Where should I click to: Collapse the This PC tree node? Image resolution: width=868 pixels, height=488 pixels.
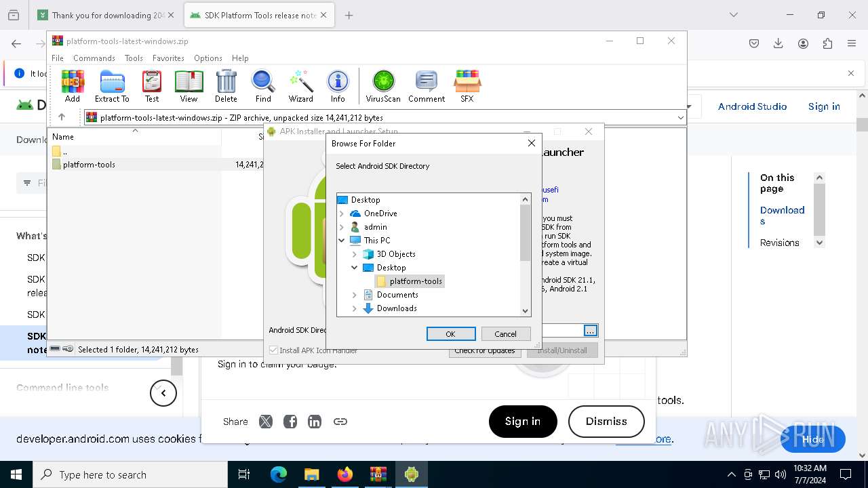point(342,241)
